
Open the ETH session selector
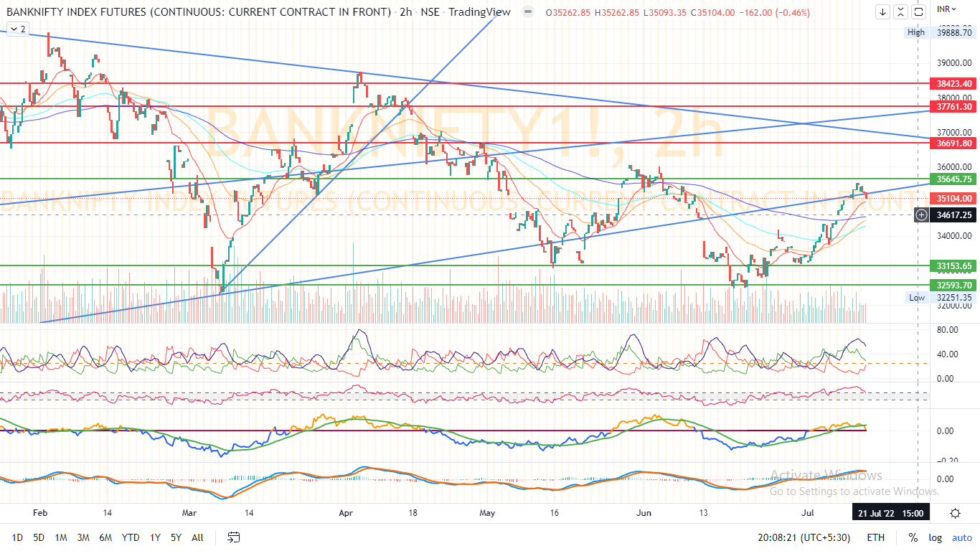pyautogui.click(x=875, y=537)
